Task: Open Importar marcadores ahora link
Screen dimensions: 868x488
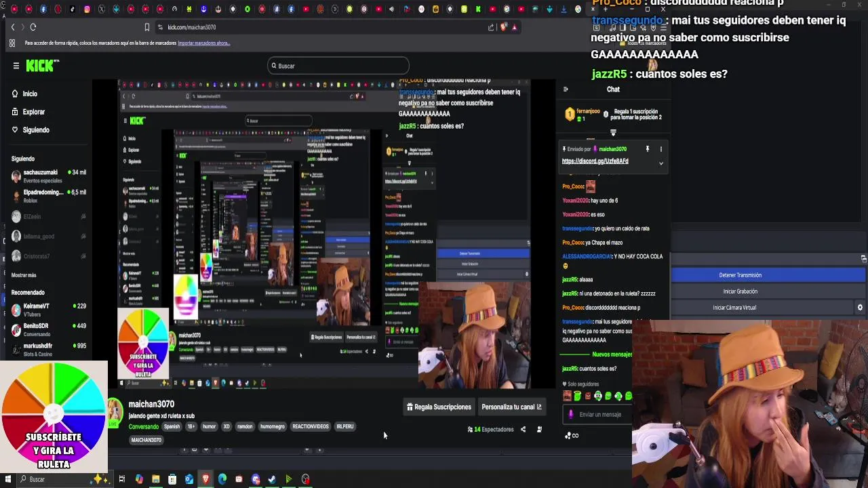Action: click(x=204, y=43)
